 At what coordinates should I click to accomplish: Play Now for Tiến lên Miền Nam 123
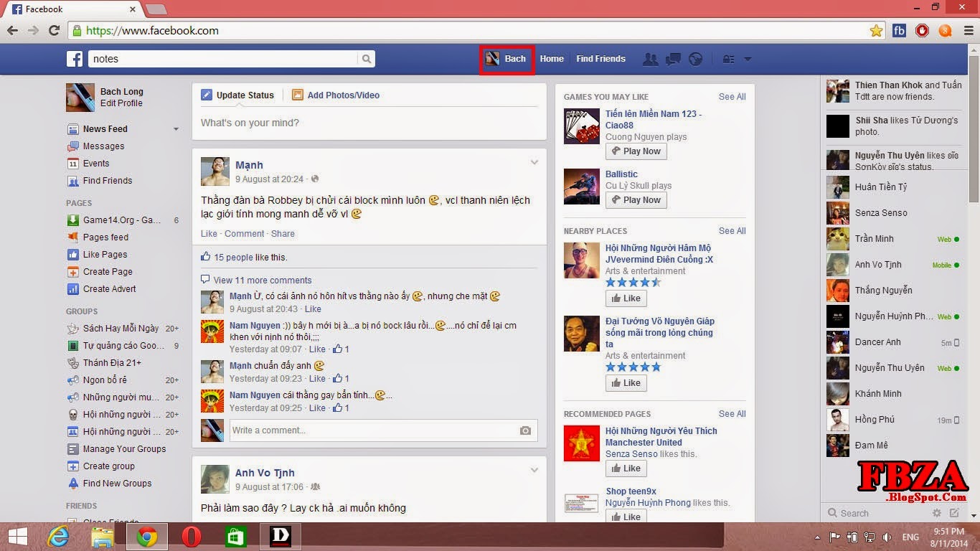coord(636,151)
